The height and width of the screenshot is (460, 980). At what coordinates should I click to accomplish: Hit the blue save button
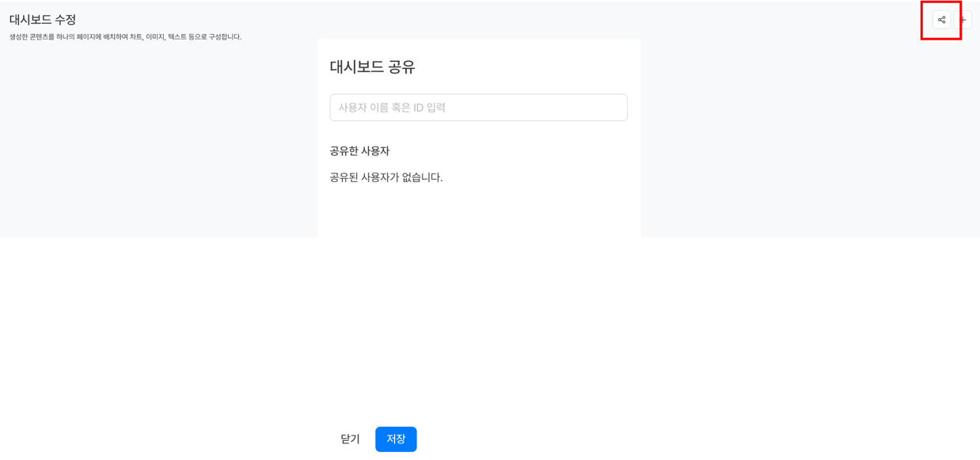click(x=396, y=439)
